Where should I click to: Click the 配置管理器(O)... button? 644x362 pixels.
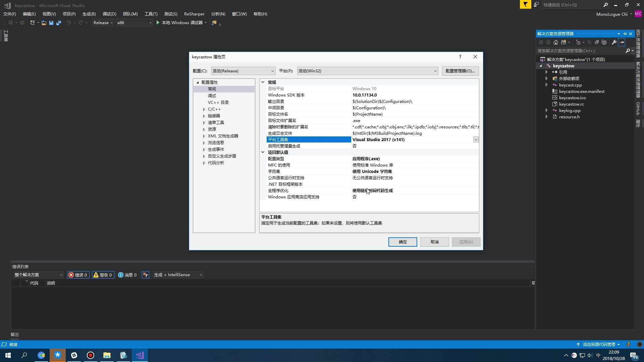(460, 71)
